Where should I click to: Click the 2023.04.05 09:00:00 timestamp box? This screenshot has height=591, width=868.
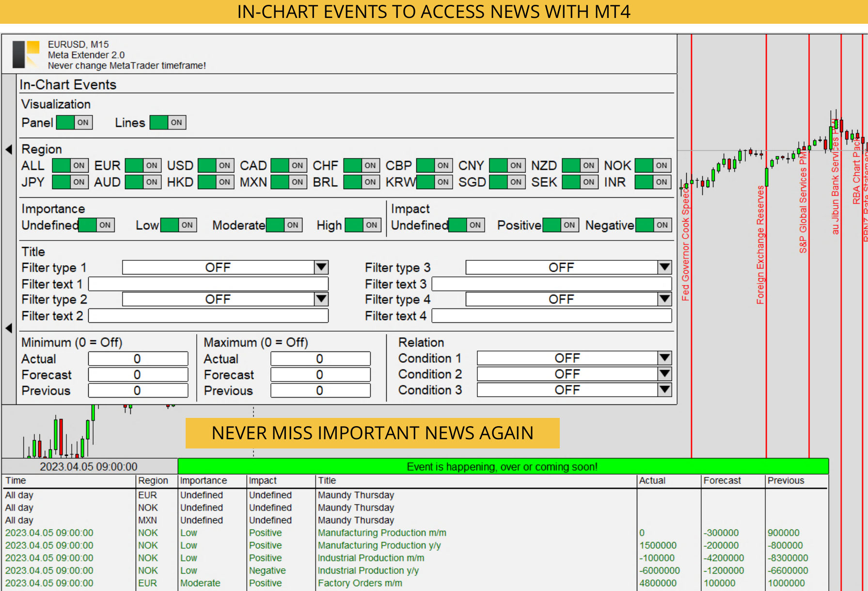(89, 466)
